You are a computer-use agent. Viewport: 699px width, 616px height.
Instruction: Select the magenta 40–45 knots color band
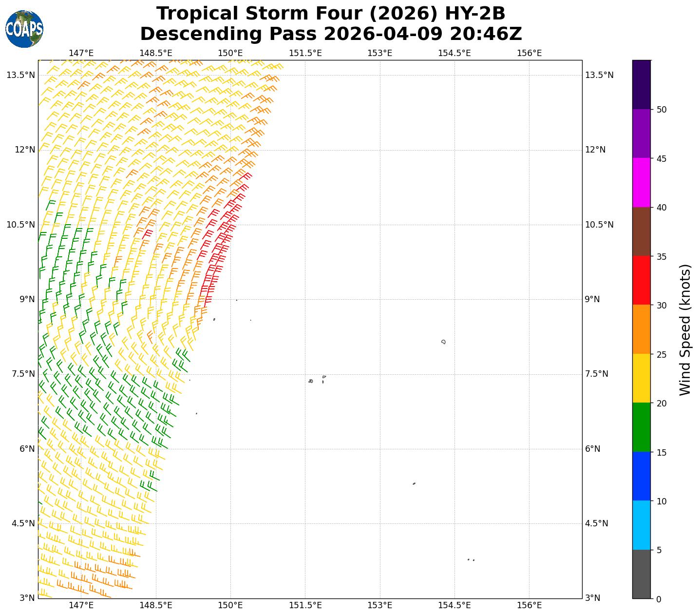pyautogui.click(x=641, y=182)
